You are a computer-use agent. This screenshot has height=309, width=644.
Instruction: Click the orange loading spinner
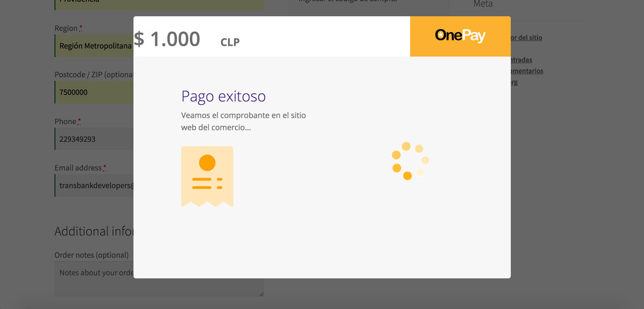411,161
